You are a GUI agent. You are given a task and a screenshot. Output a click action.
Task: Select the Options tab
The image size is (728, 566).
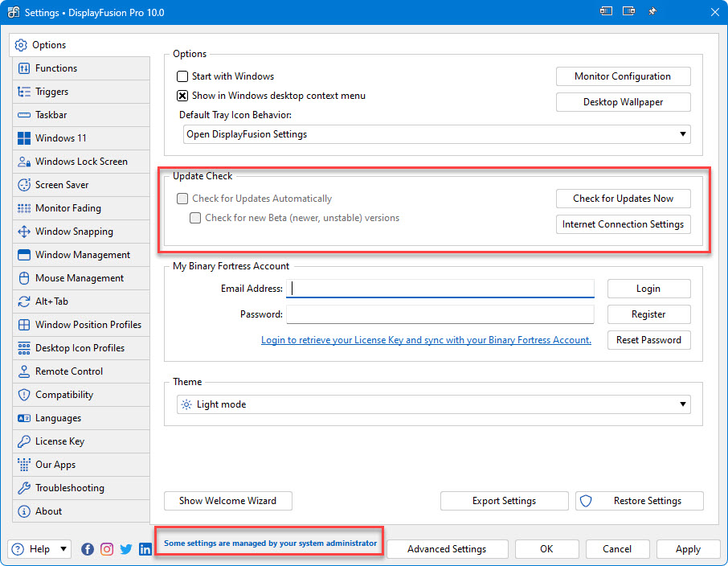click(x=80, y=45)
